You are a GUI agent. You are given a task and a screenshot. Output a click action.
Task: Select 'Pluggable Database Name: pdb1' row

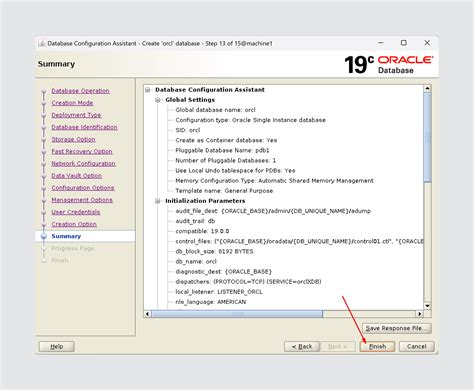pyautogui.click(x=222, y=150)
